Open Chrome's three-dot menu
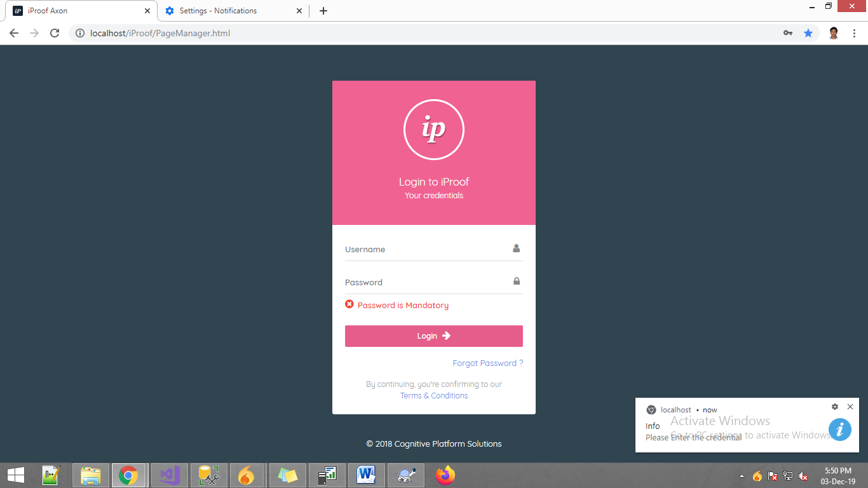Image resolution: width=868 pixels, height=488 pixels. click(855, 32)
